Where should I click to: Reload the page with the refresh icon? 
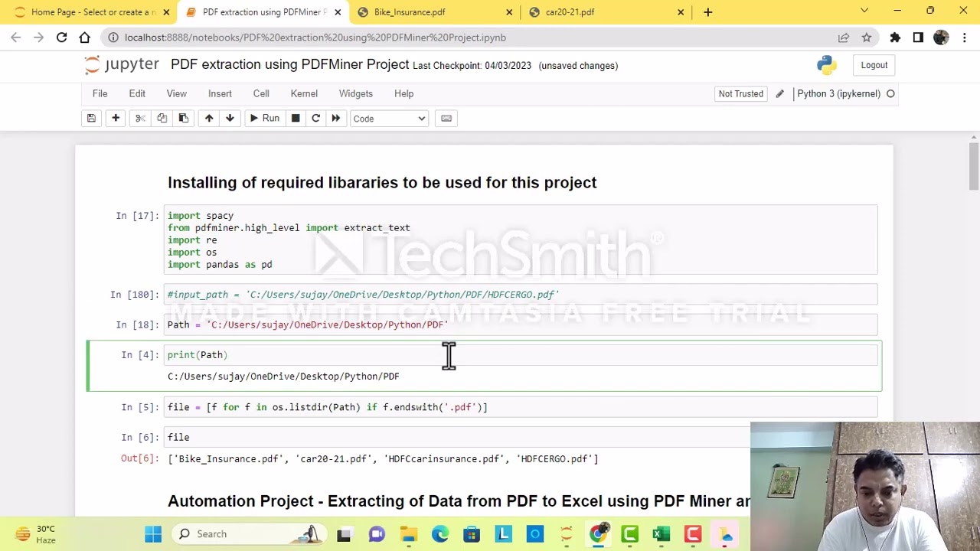61,37
